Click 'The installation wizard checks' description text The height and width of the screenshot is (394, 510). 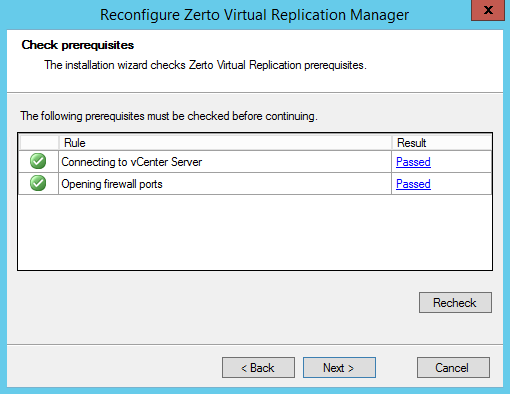tap(205, 65)
